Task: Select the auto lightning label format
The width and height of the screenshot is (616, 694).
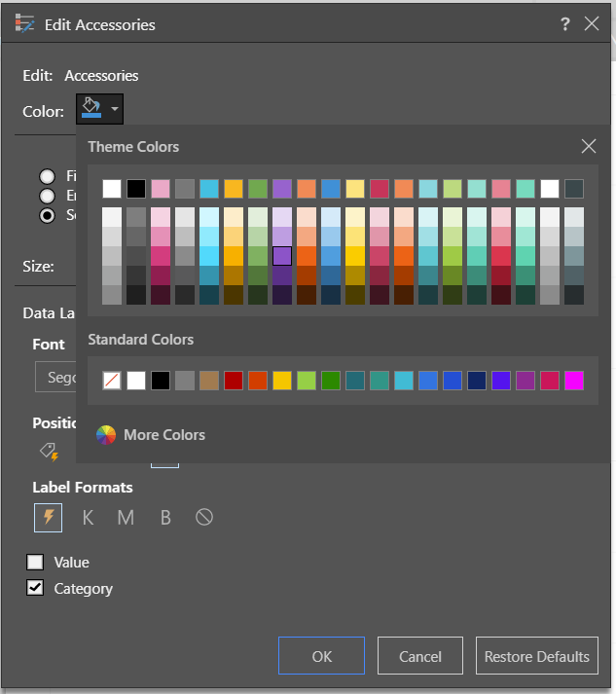Action: (49, 518)
